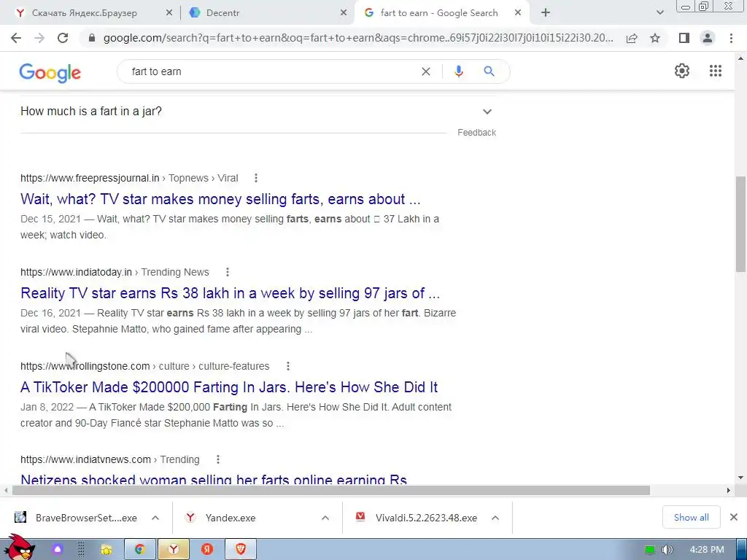
Task: Close the Скачать Яндекс.Браузер tab
Action: pos(169,13)
